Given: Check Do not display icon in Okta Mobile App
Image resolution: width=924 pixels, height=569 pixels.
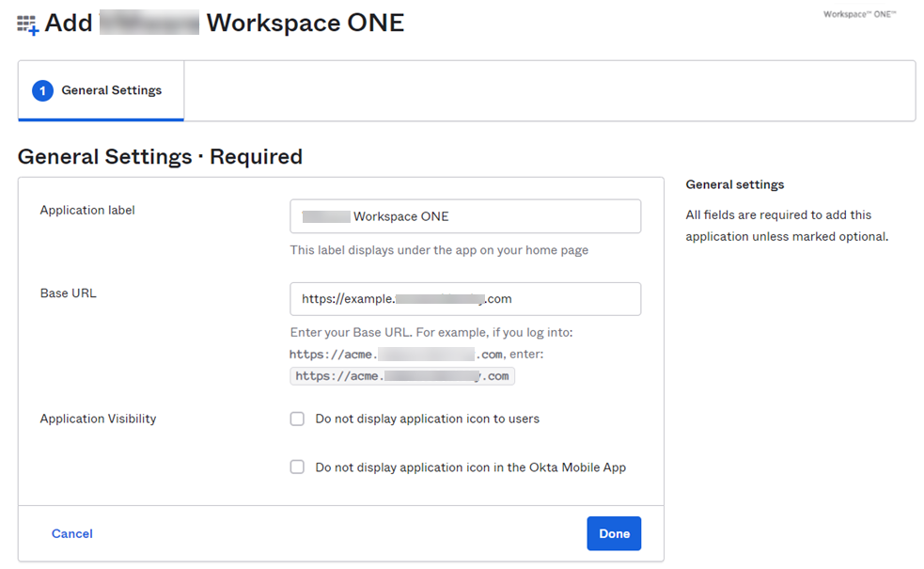Looking at the screenshot, I should (297, 467).
